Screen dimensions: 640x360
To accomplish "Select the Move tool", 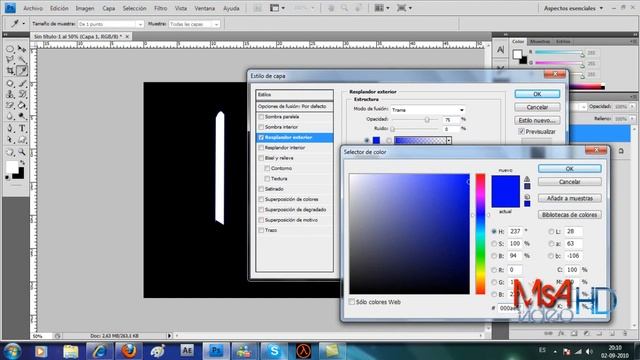I will (22, 49).
